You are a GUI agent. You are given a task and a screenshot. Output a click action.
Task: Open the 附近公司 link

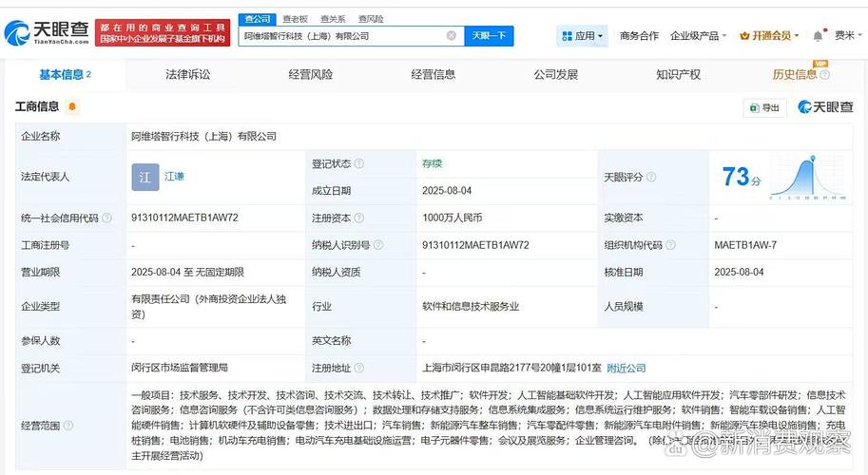(627, 368)
